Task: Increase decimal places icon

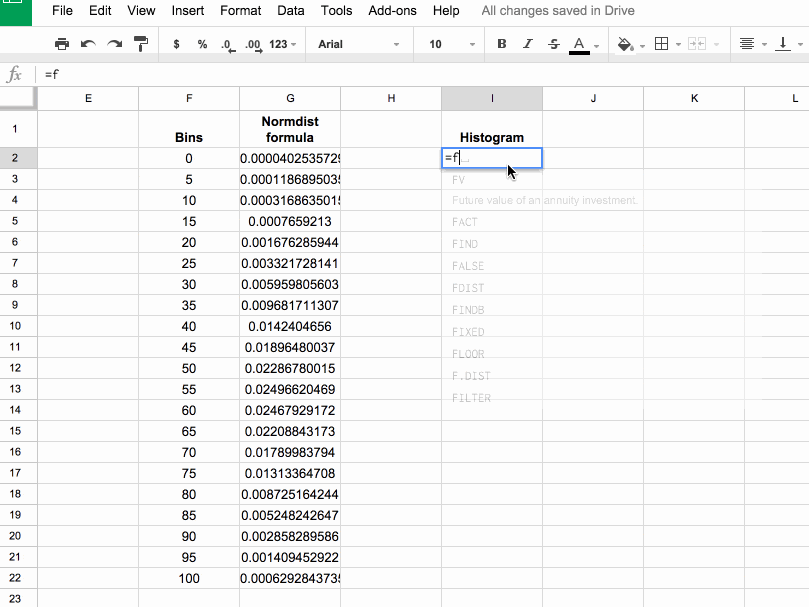Action: 253,45
